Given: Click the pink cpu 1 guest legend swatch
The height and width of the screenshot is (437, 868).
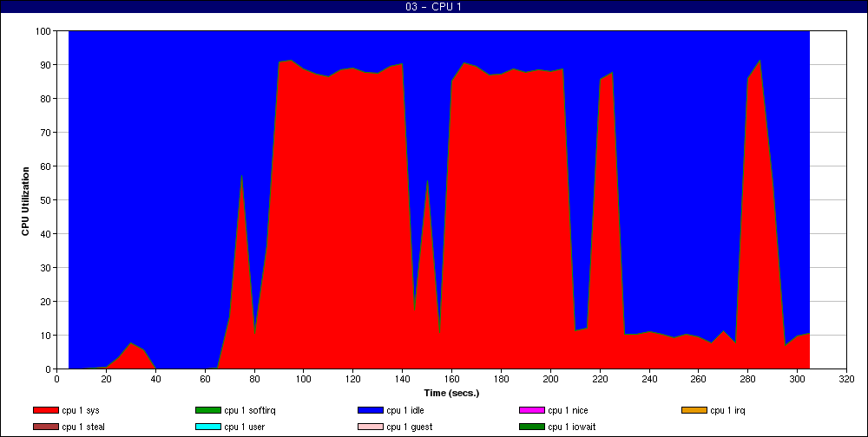Looking at the screenshot, I should coord(371,427).
